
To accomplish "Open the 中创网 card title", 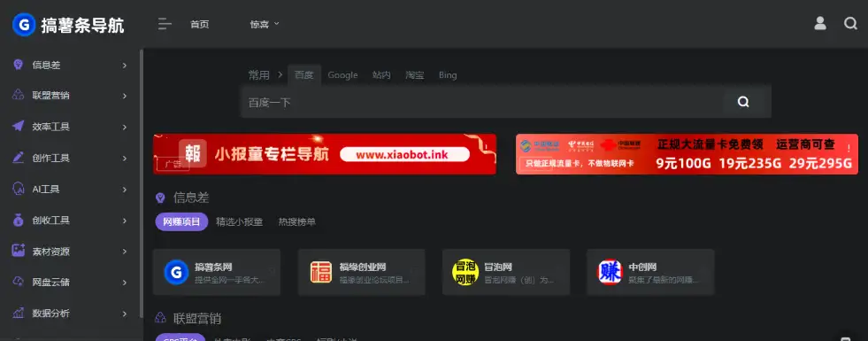I will coord(642,267).
